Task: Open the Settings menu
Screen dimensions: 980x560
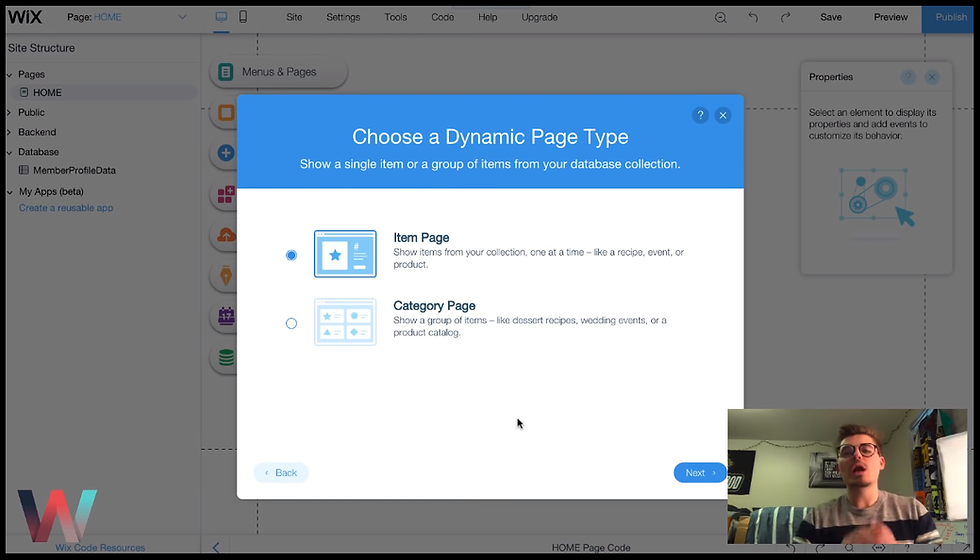Action: [x=343, y=17]
